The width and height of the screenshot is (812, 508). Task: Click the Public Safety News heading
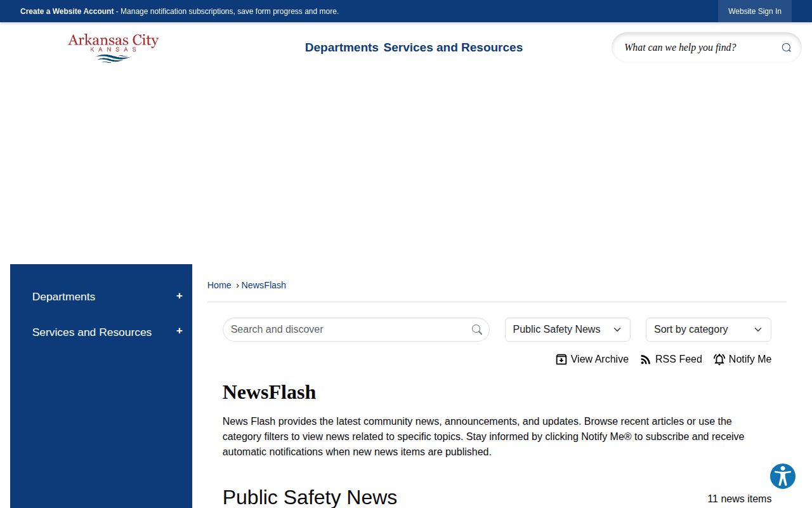click(x=310, y=497)
